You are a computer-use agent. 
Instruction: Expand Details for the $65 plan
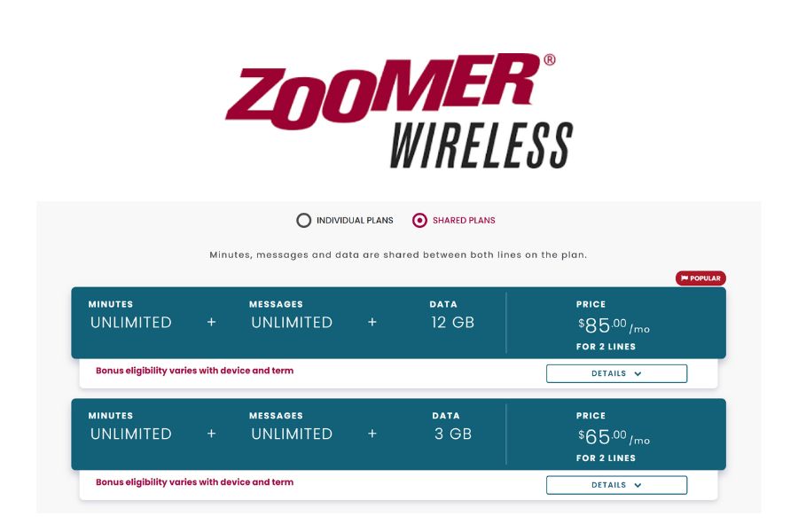(616, 485)
